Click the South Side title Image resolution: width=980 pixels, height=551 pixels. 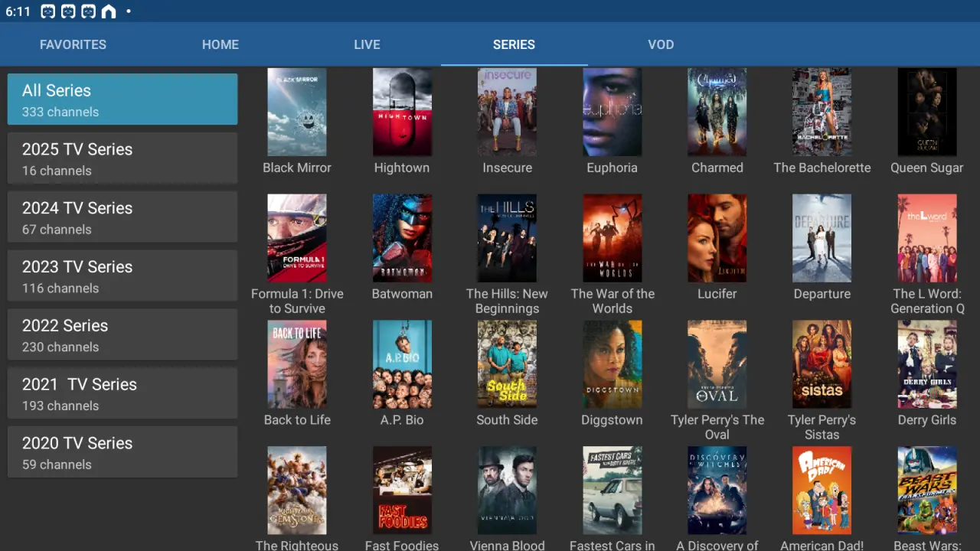click(x=507, y=420)
